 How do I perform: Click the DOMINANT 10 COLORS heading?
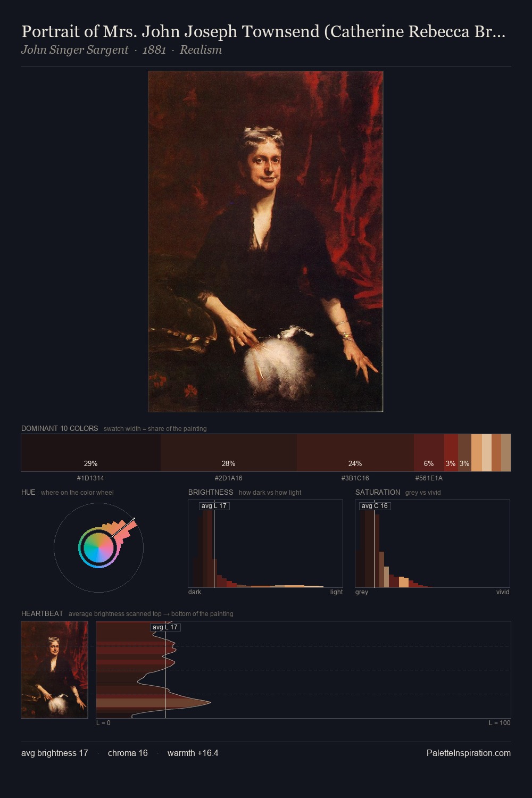[x=60, y=428]
